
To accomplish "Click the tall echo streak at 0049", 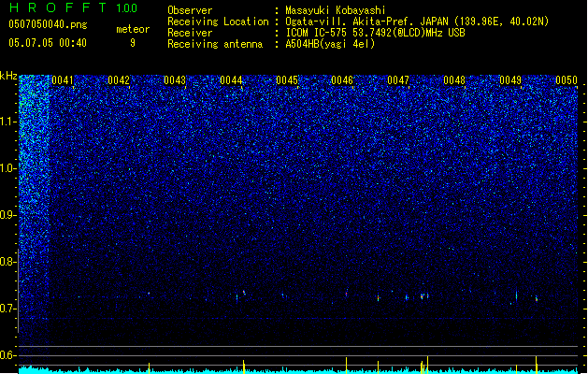I will click(516, 295).
